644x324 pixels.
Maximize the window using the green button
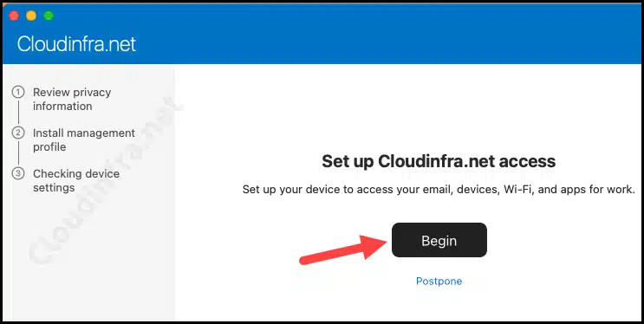tap(49, 16)
